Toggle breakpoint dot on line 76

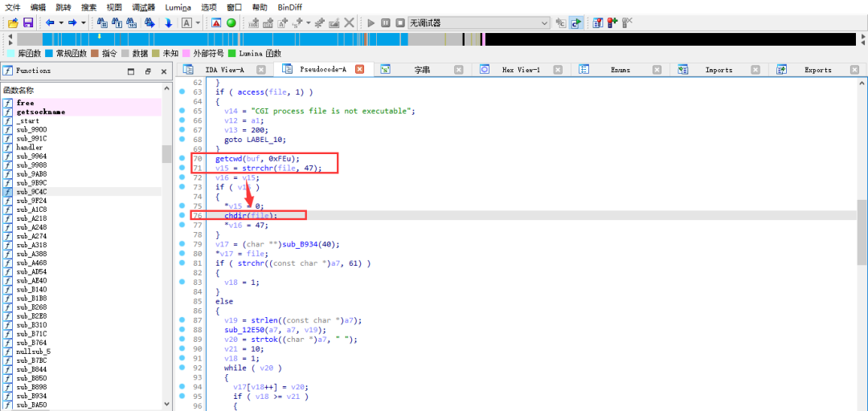tap(182, 215)
